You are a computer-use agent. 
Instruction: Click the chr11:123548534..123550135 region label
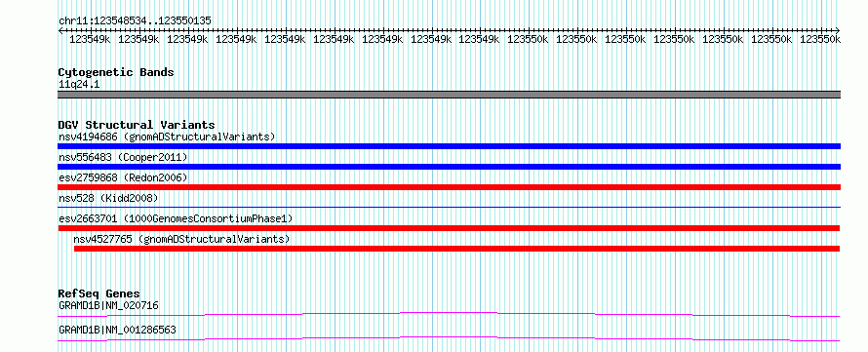135,20
